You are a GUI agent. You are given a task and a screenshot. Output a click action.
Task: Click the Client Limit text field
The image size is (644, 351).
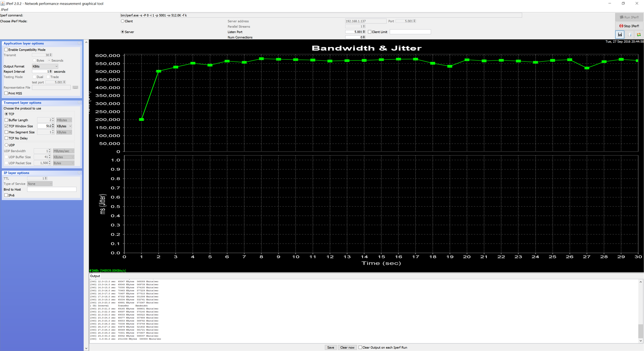(410, 32)
